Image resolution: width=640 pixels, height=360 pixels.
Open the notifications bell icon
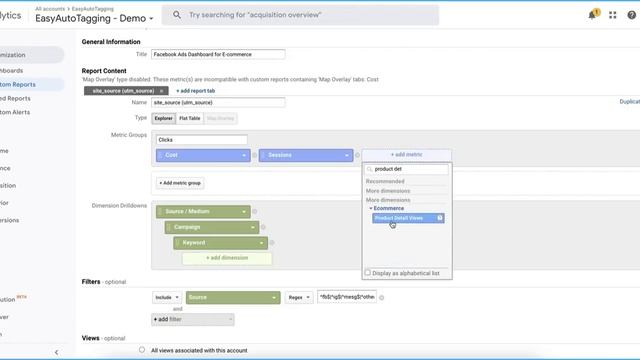pyautogui.click(x=591, y=16)
